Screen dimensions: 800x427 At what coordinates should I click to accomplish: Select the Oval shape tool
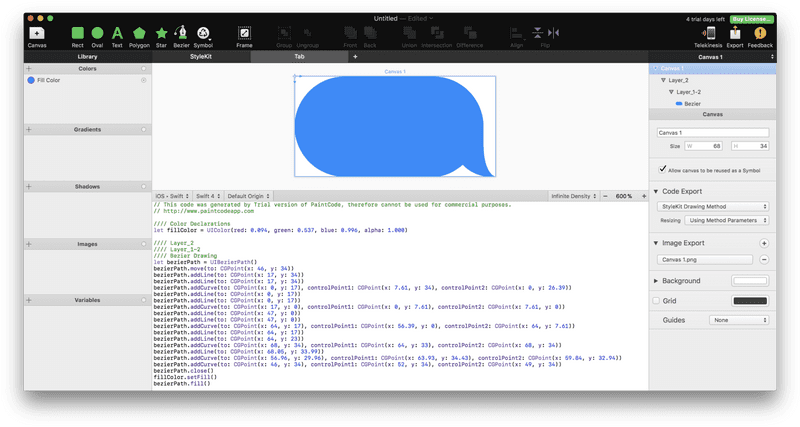coord(97,33)
